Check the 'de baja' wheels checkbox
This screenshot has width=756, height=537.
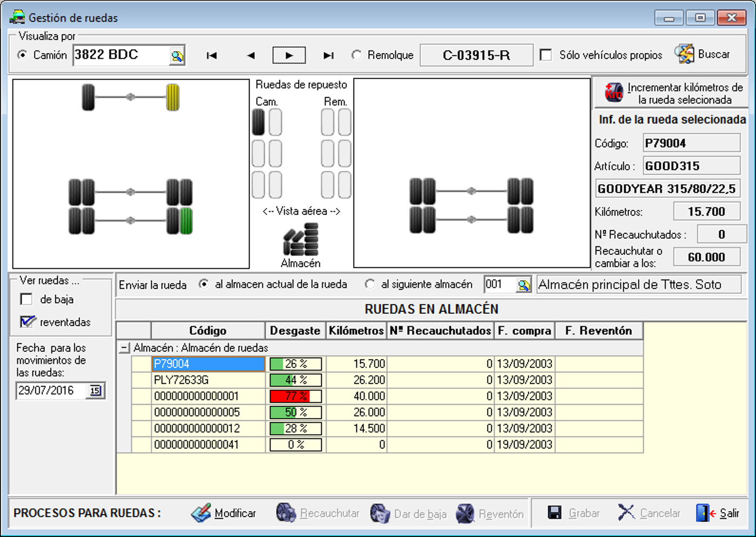click(26, 299)
